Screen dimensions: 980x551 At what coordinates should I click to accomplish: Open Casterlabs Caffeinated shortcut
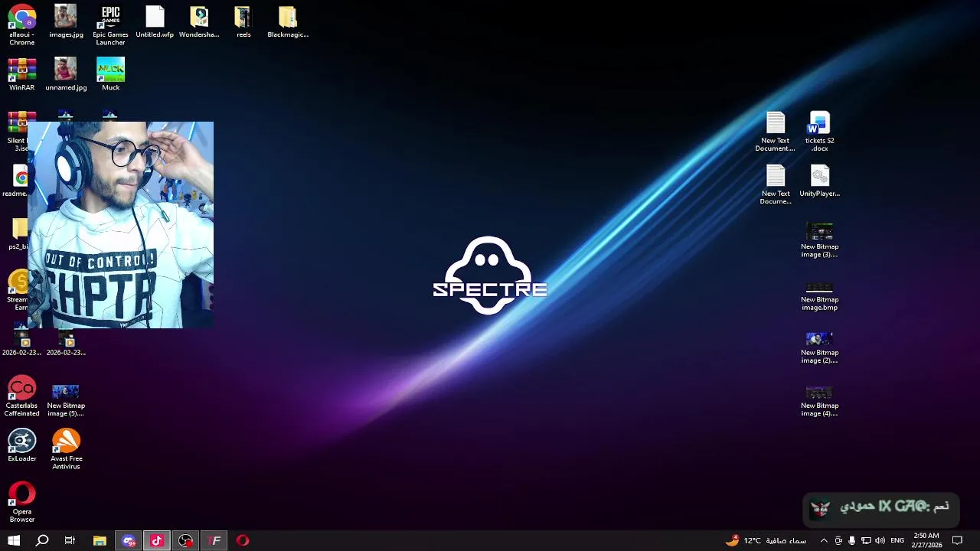pyautogui.click(x=21, y=396)
